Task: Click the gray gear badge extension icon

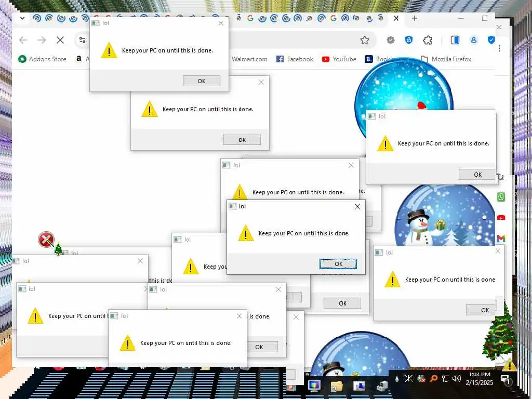Action: (x=391, y=41)
